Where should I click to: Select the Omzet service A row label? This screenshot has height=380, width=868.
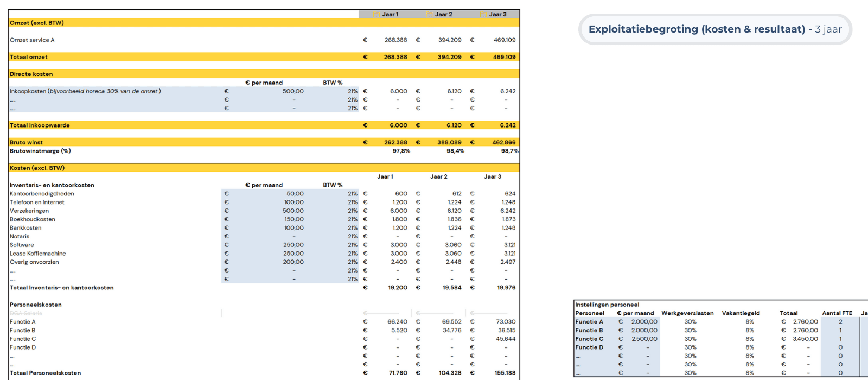(x=32, y=40)
